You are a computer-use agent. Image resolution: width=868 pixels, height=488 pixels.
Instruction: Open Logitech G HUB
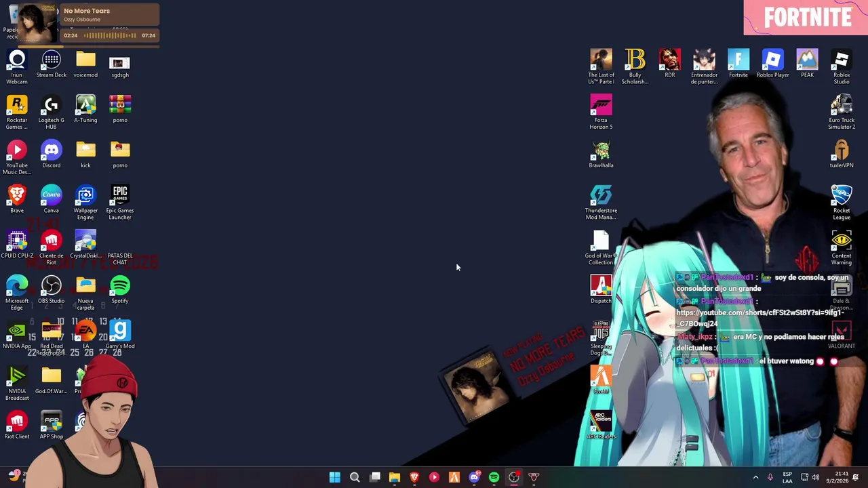(x=52, y=112)
